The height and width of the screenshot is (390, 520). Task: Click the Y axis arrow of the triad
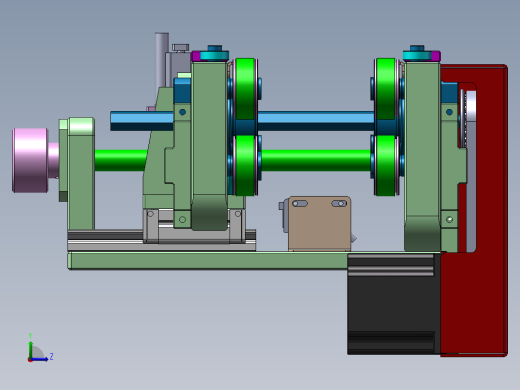30,349
